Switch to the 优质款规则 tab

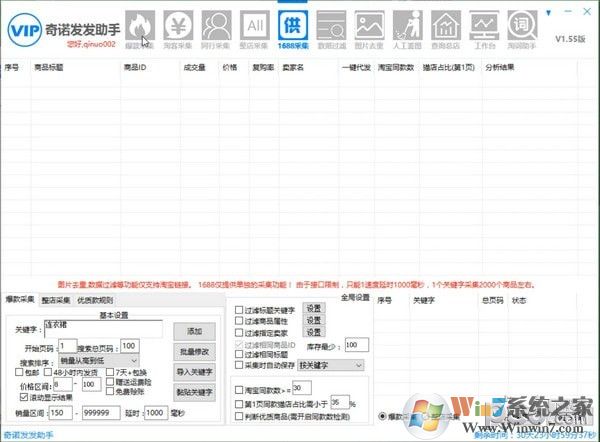(x=95, y=300)
